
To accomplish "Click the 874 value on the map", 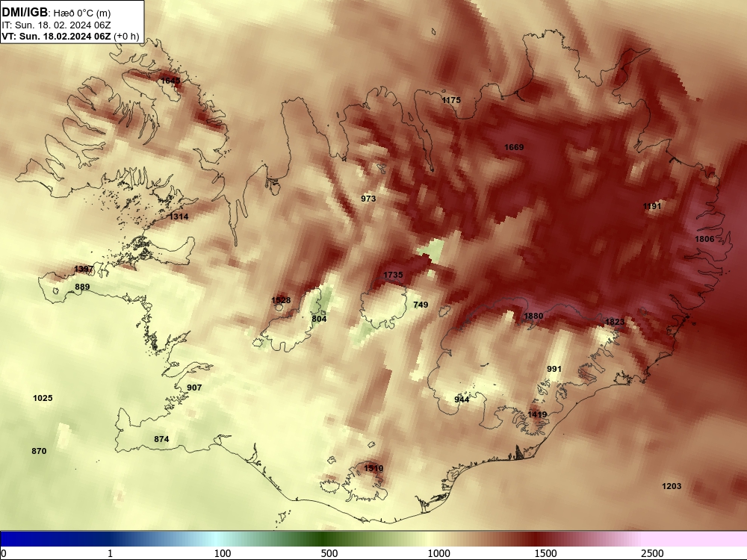I will point(161,439).
